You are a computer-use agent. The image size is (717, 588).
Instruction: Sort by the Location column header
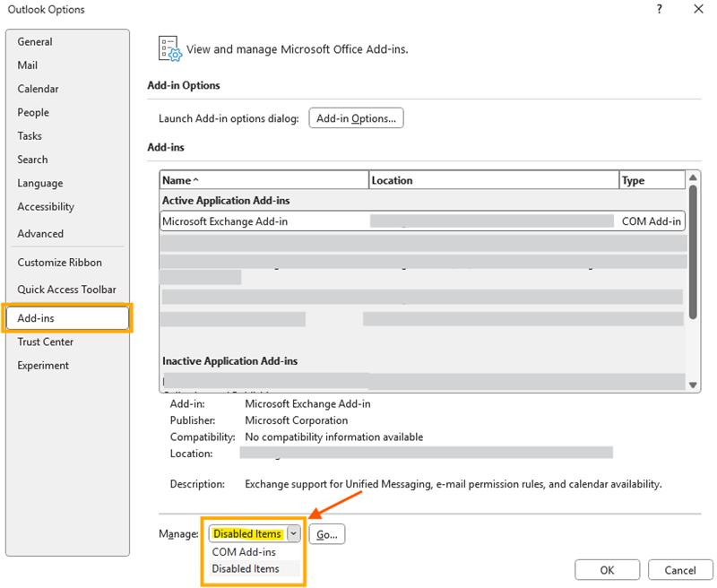point(494,180)
